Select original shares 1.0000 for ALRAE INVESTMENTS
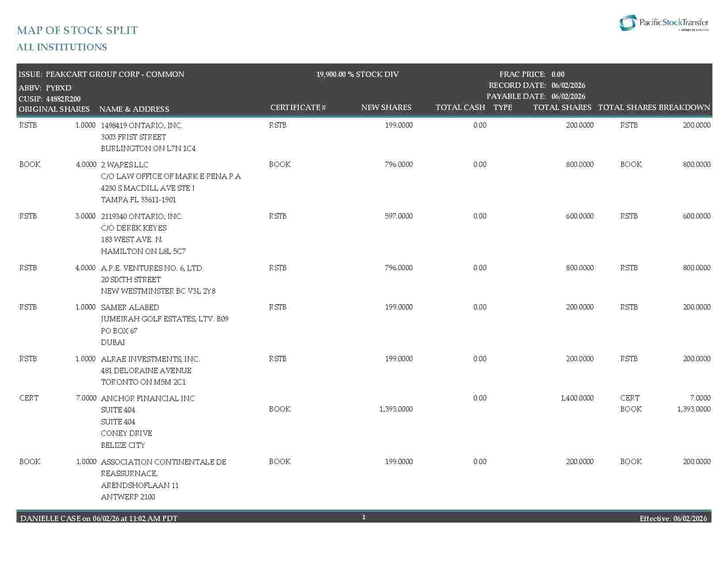The image size is (728, 563). (86, 359)
